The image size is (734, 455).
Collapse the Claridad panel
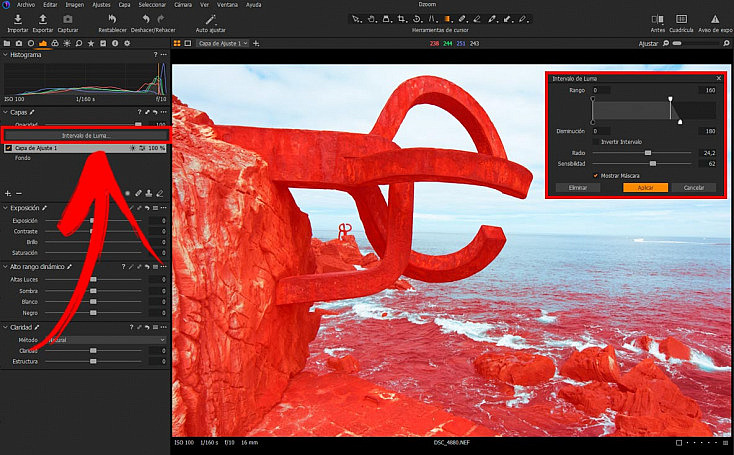5,327
